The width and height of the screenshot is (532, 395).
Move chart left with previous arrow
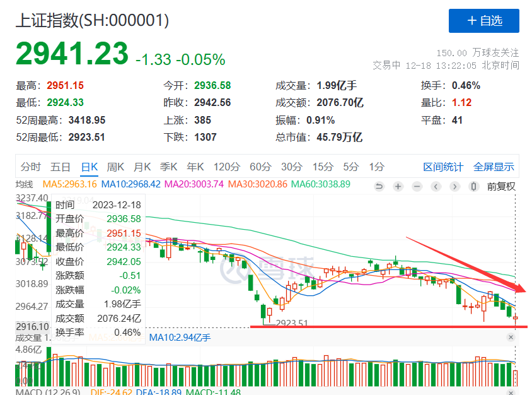pyautogui.click(x=436, y=187)
